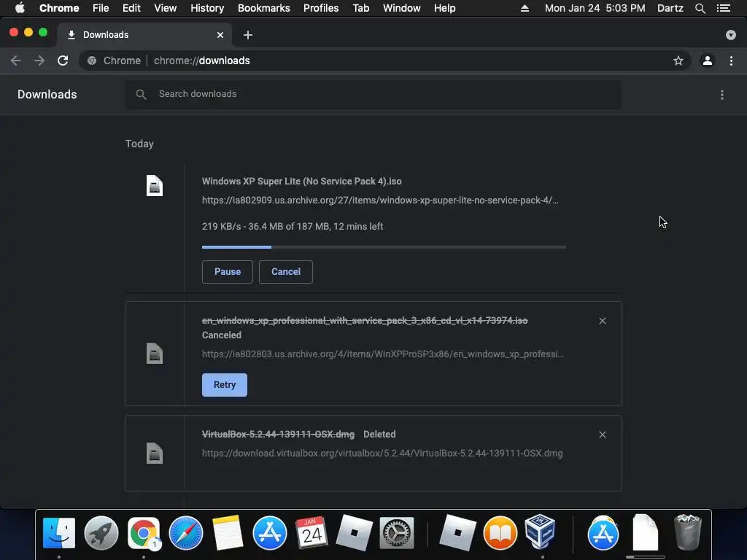This screenshot has height=560, width=747.
Task: Open Chrome's three-dot main menu
Action: 731,61
